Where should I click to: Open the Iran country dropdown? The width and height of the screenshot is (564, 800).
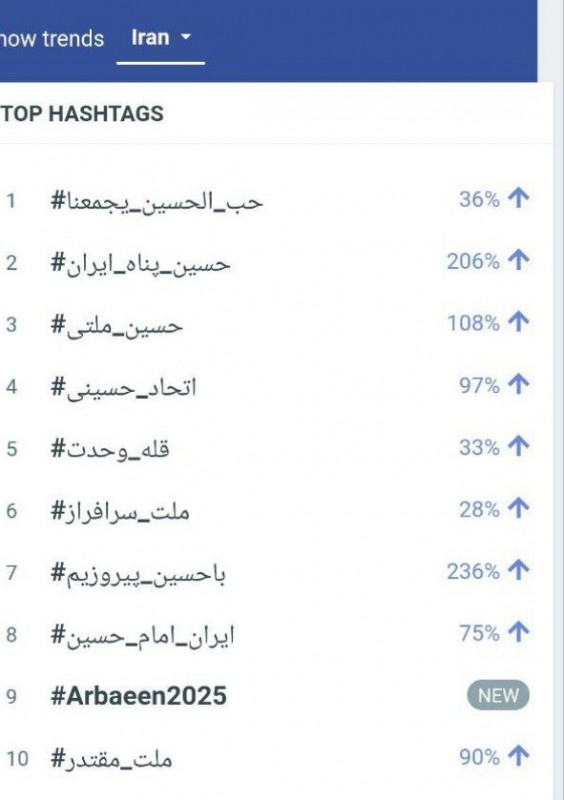pyautogui.click(x=160, y=38)
